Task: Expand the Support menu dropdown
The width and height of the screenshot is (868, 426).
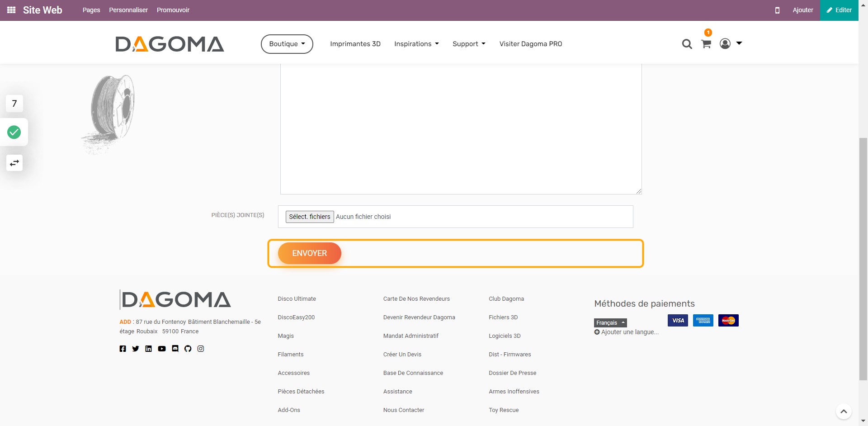Action: click(x=469, y=44)
